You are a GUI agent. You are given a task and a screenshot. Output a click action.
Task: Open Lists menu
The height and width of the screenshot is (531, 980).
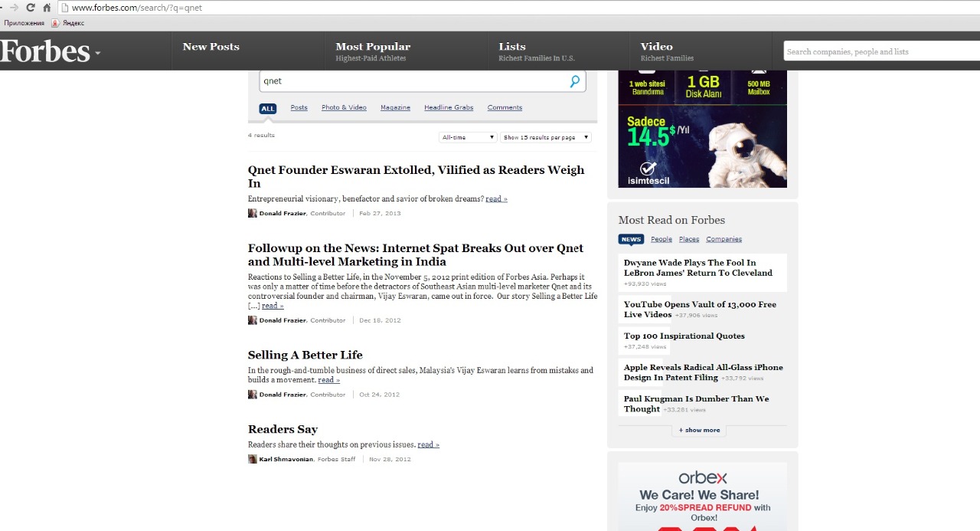(x=512, y=47)
